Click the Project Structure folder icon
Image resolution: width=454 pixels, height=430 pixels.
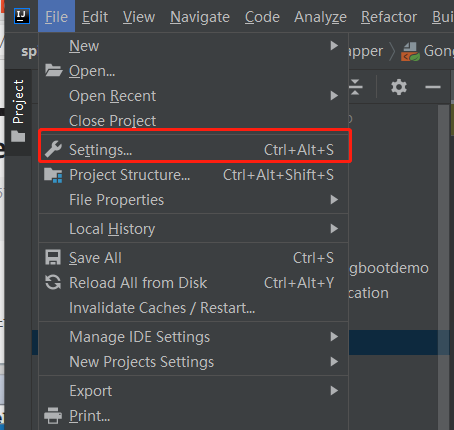click(x=53, y=175)
